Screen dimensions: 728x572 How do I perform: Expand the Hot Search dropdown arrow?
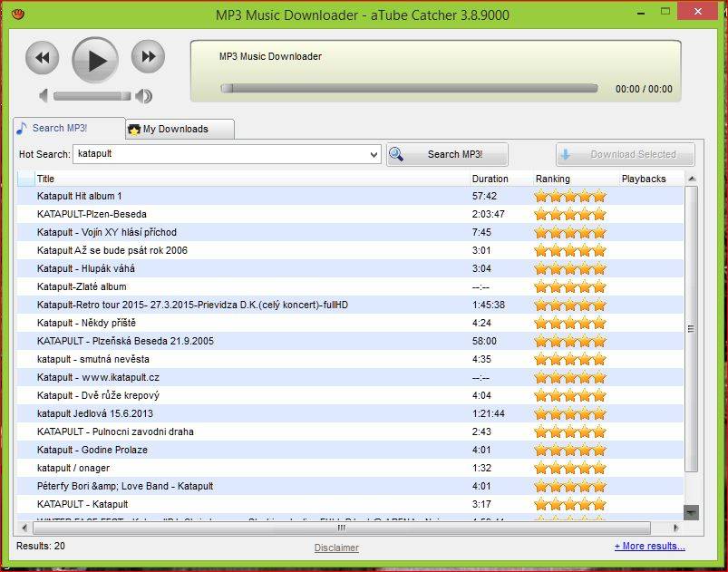pos(374,155)
